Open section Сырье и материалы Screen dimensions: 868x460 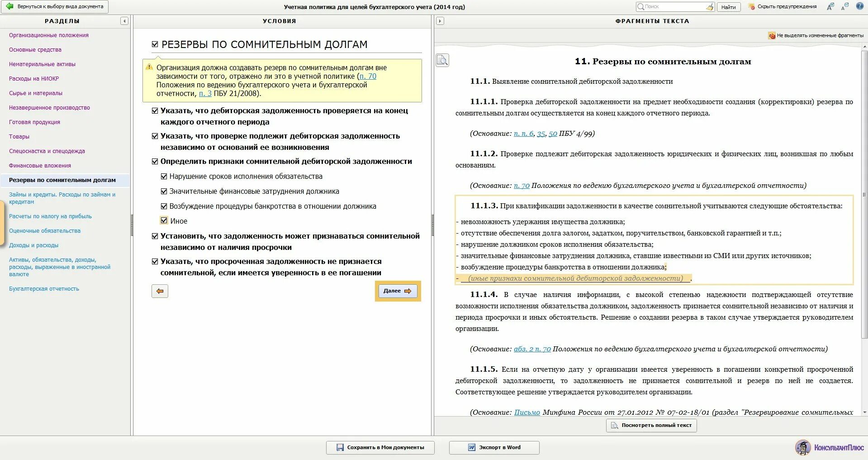point(36,93)
